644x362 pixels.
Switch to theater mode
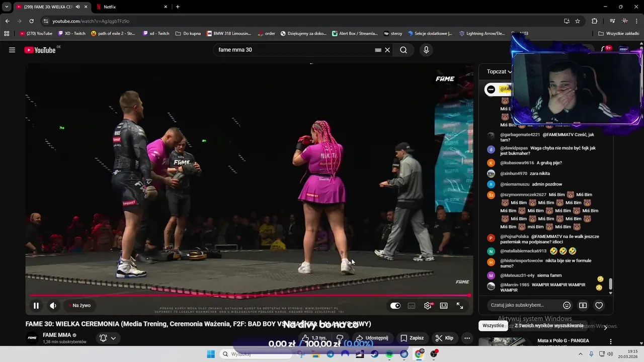coord(444,305)
